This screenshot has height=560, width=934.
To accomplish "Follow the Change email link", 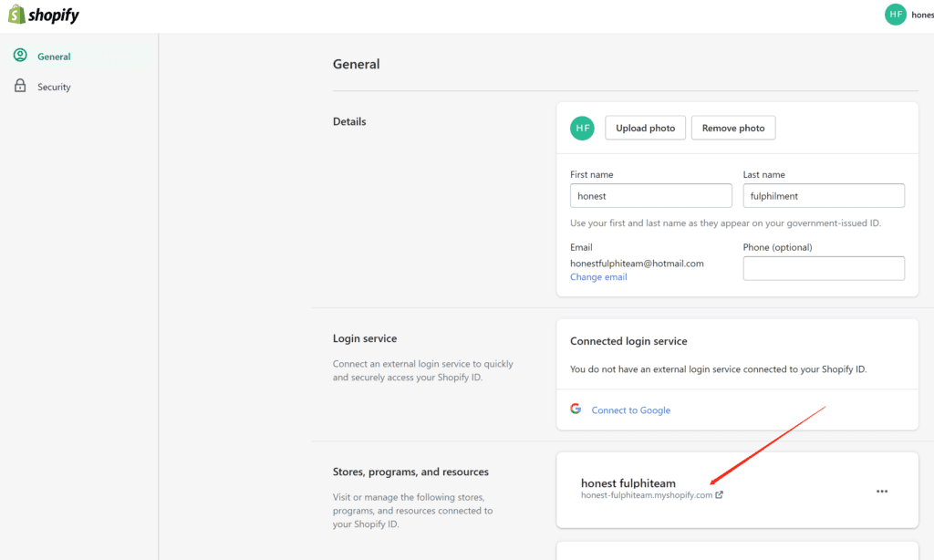I will 598,277.
